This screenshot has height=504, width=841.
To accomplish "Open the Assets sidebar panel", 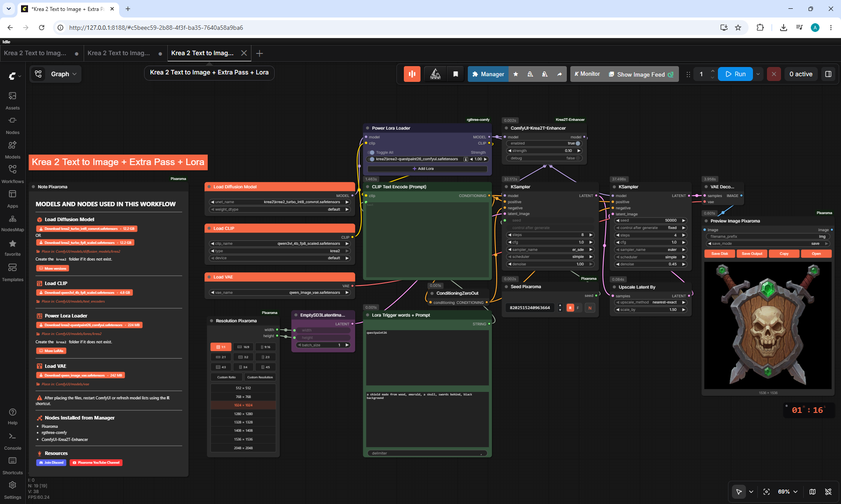I will [13, 100].
